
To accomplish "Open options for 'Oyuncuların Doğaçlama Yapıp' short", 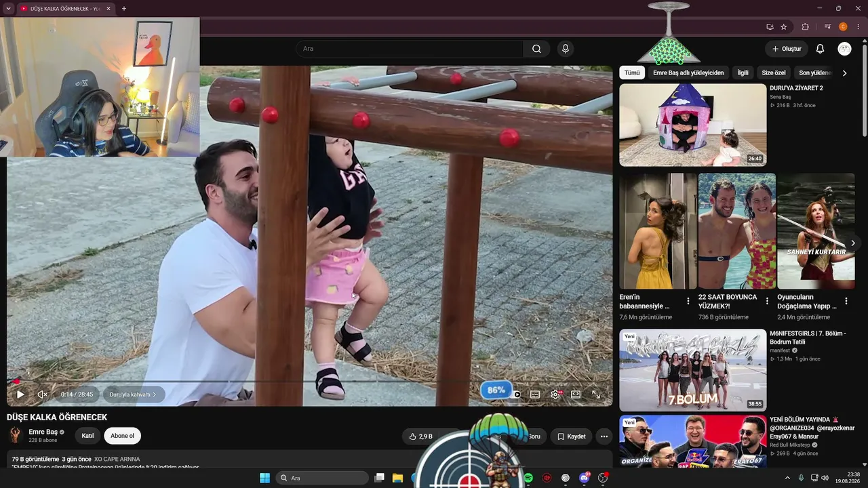I will pyautogui.click(x=846, y=301).
